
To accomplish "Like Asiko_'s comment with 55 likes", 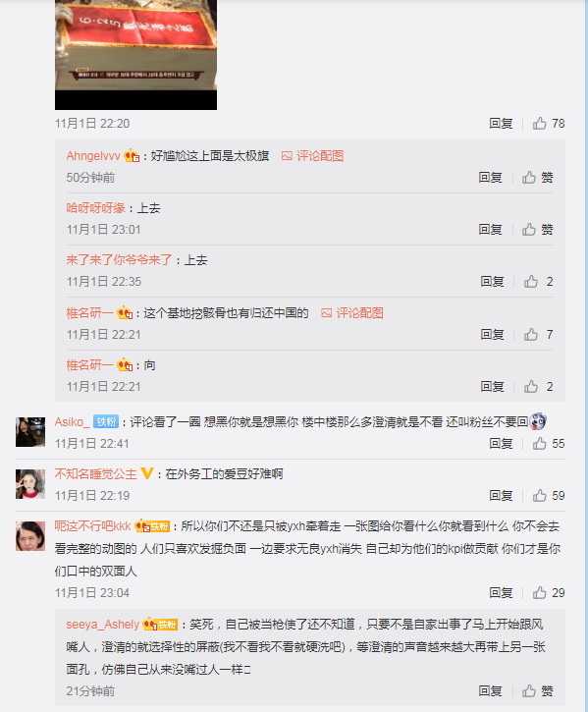I will (549, 443).
